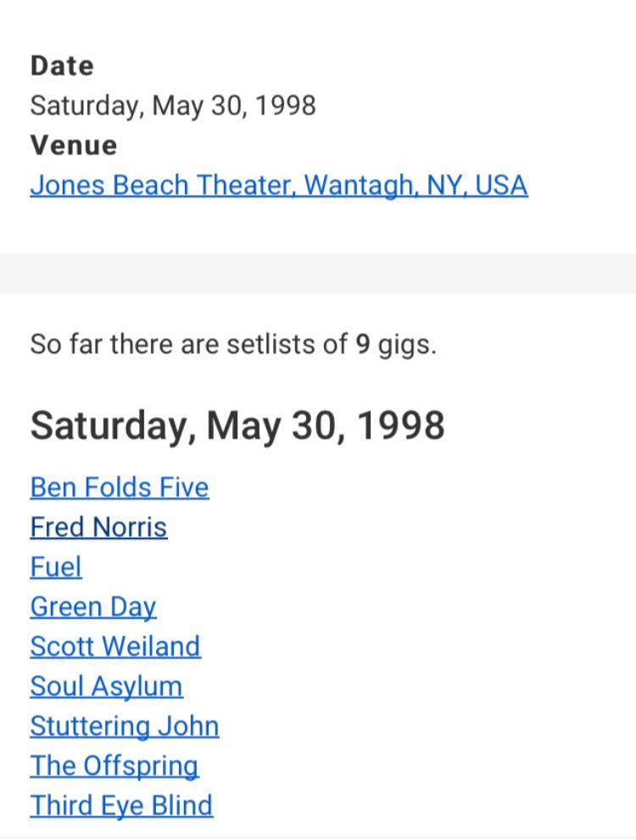Click the gray divider band
The height and width of the screenshot is (840, 636).
click(318, 273)
